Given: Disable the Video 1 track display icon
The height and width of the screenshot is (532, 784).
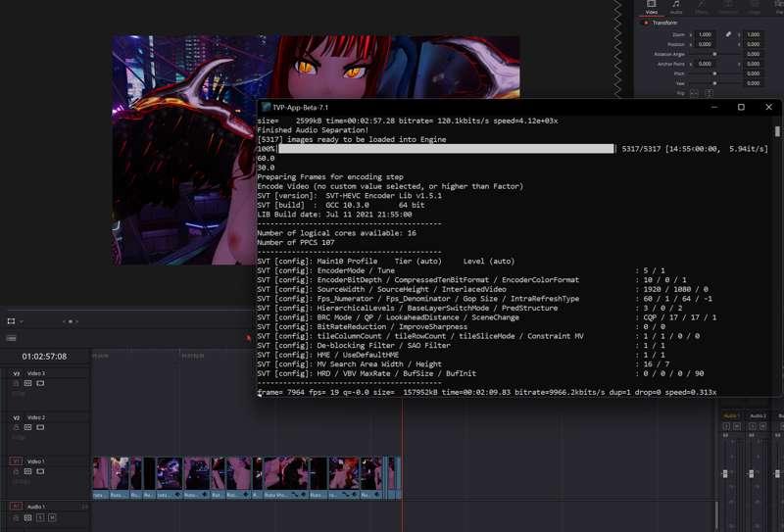Looking at the screenshot, I should 40,471.
